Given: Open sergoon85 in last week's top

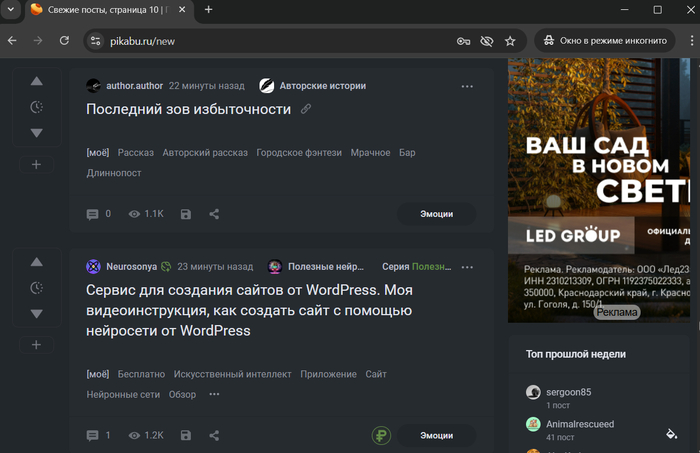Looking at the screenshot, I should point(569,392).
